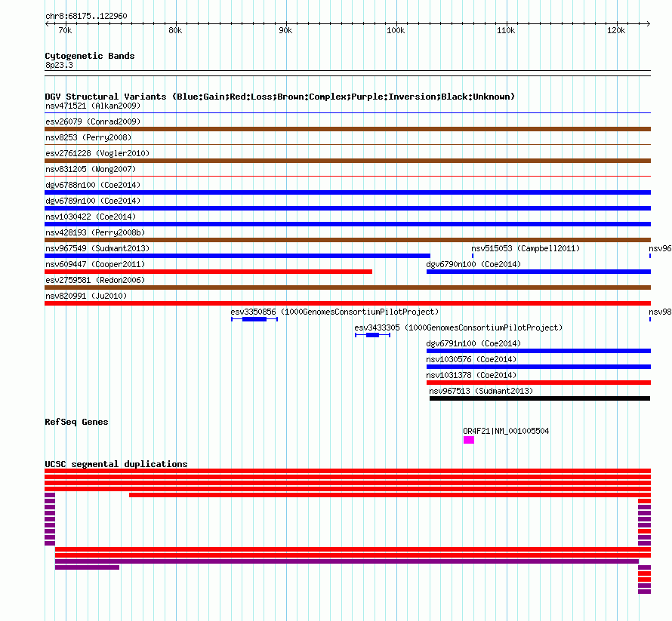
Task: Select the nsv609447 (Cooper2011) red loss bar
Action: [x=208, y=272]
